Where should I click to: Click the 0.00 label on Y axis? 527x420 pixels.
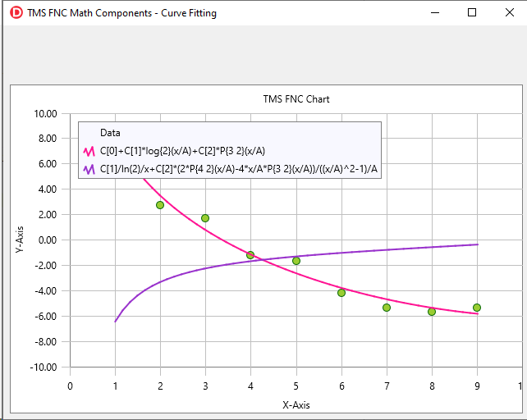pyautogui.click(x=48, y=240)
